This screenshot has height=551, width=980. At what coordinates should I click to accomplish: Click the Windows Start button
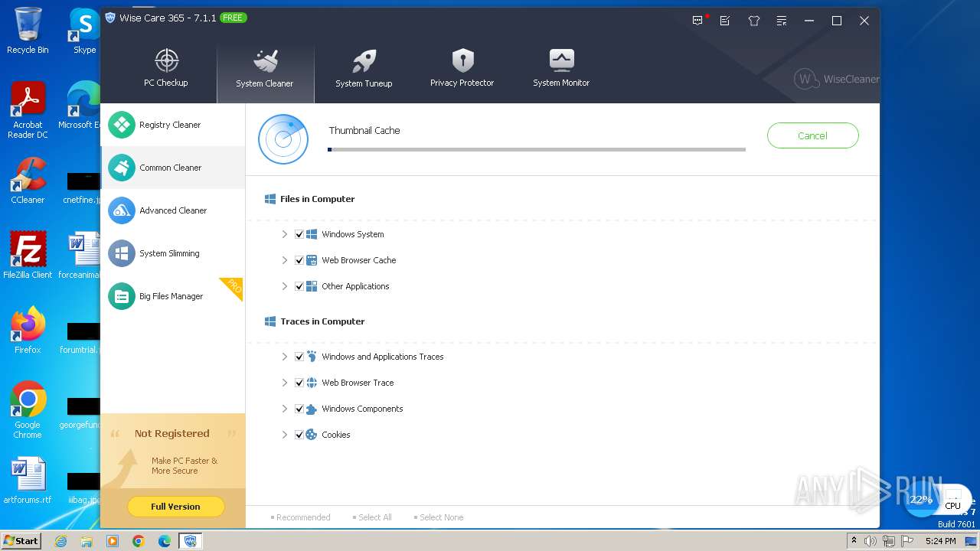click(21, 540)
